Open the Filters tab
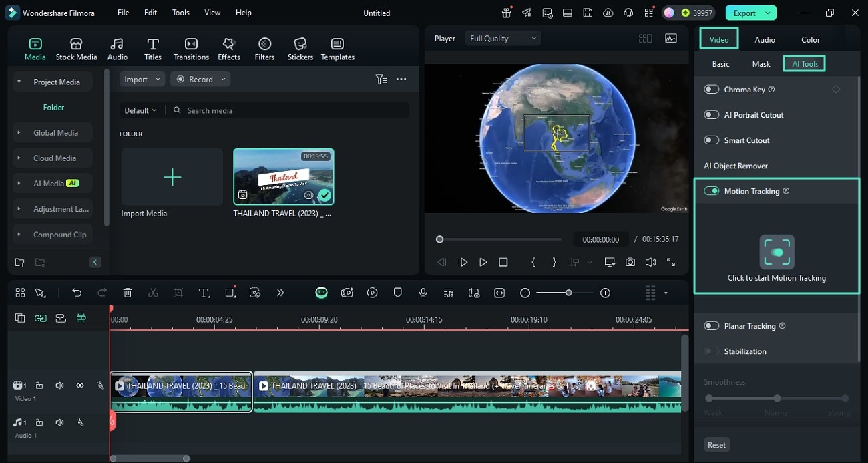 pyautogui.click(x=264, y=49)
